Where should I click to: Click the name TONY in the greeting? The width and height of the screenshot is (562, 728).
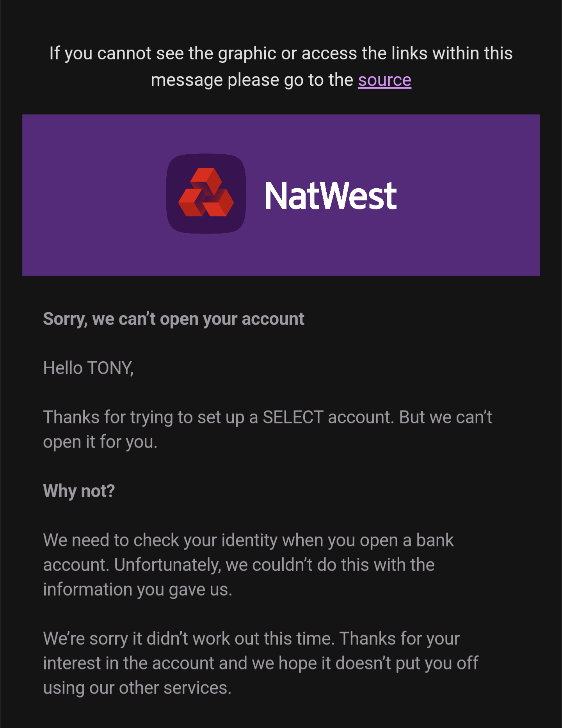[110, 368]
